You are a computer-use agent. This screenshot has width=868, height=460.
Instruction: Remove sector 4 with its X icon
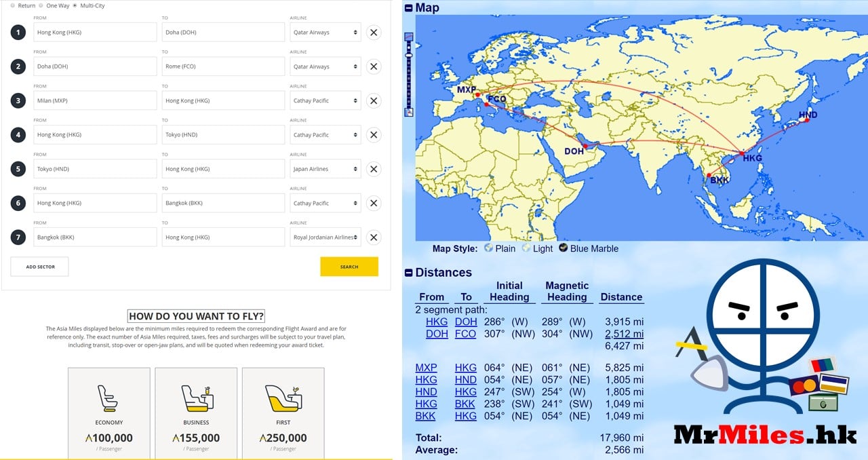click(x=374, y=134)
